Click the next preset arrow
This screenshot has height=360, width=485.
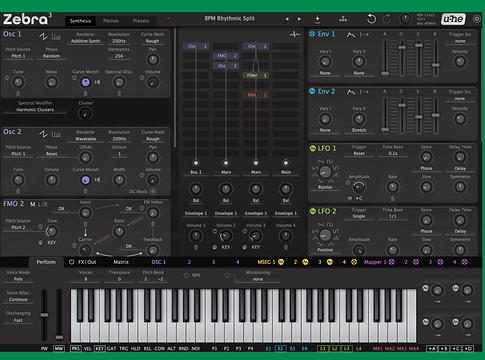(x=299, y=19)
